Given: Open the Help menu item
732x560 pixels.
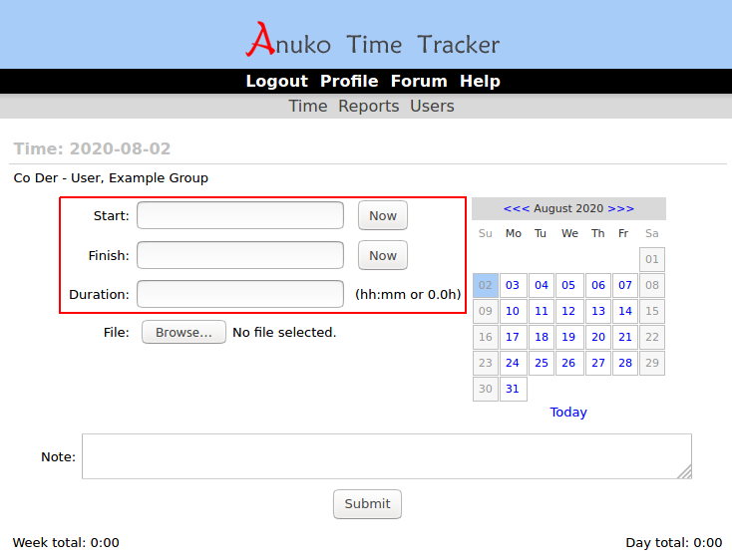Looking at the screenshot, I should coord(480,82).
